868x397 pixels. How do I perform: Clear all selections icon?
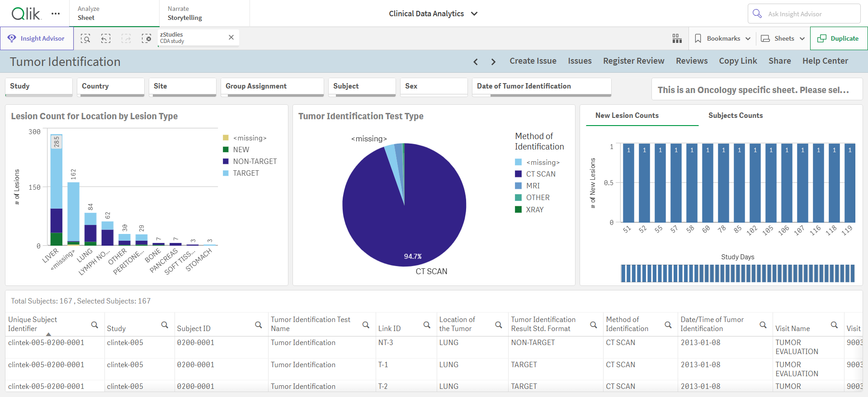[146, 38]
